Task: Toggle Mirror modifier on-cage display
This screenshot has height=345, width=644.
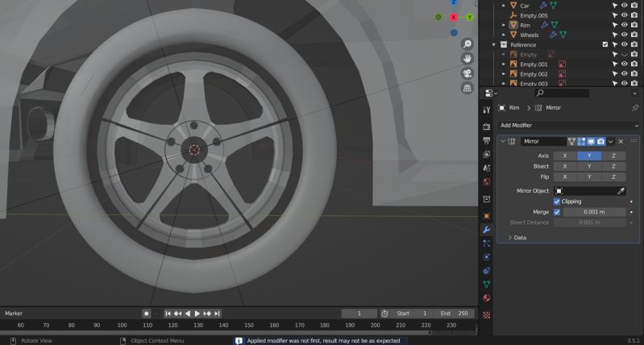Action: 571,141
